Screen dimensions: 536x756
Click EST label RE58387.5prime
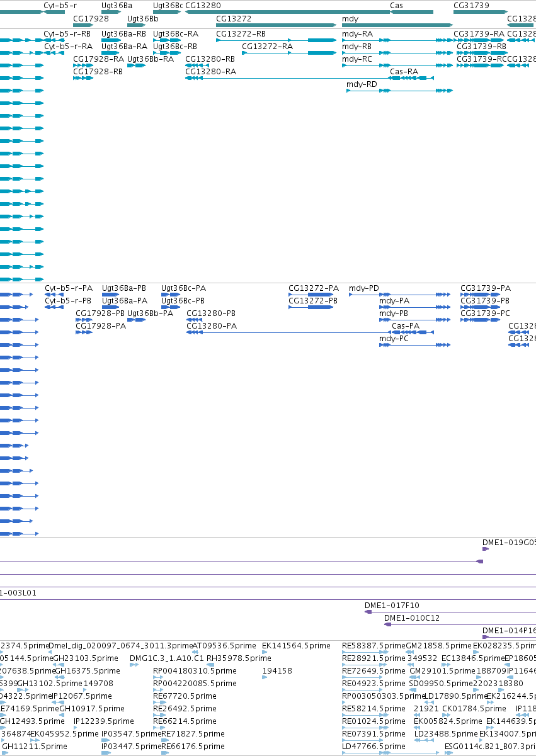[373, 645]
